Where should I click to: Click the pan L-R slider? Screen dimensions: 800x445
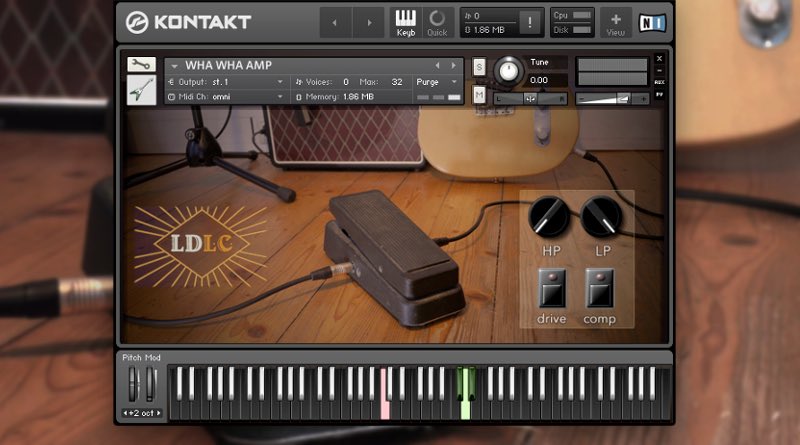click(x=530, y=98)
